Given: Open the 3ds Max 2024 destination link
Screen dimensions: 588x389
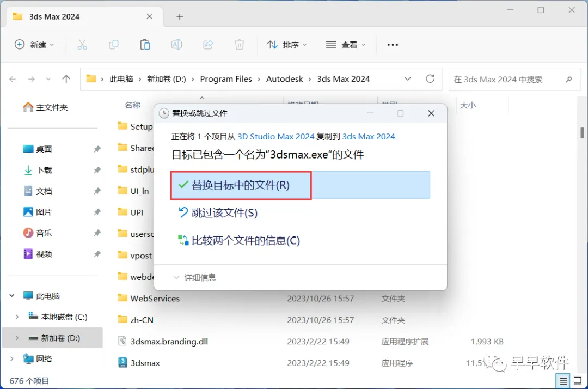Looking at the screenshot, I should [369, 137].
